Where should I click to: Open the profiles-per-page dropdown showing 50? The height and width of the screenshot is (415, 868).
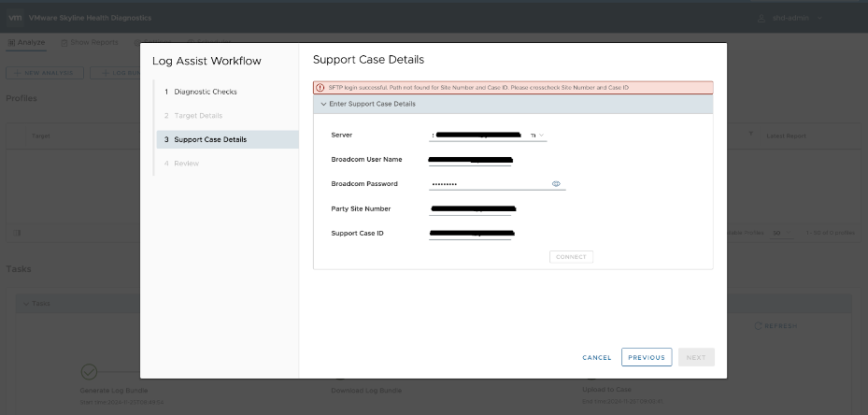click(x=782, y=234)
